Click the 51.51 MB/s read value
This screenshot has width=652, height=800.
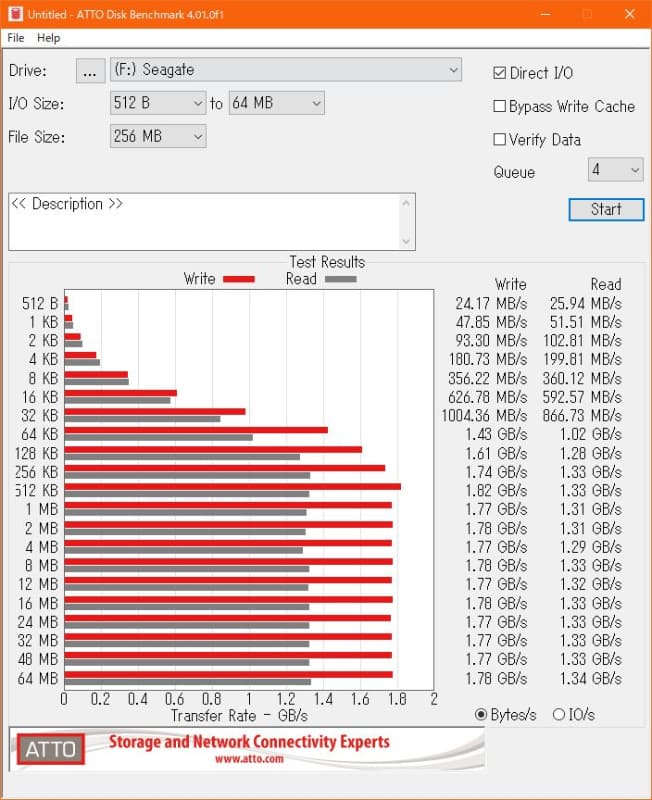click(x=586, y=322)
